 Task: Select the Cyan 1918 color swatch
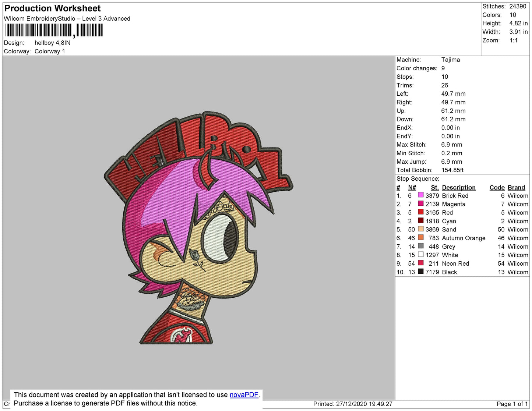pos(421,220)
